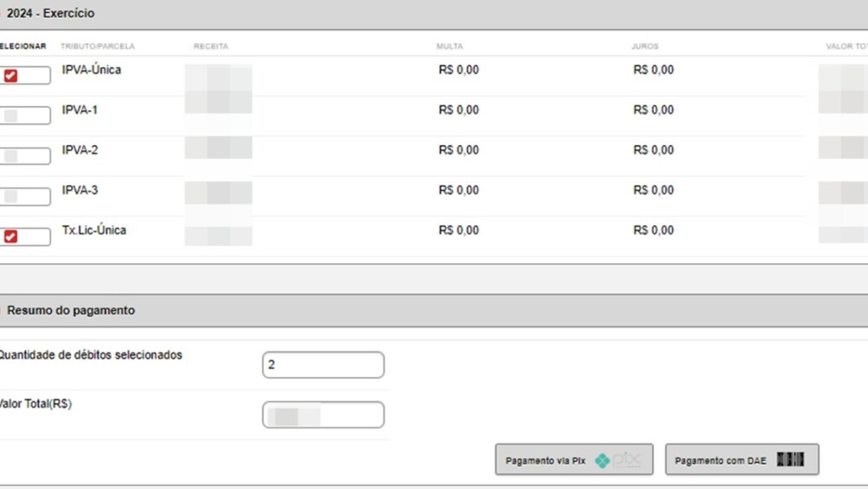The image size is (868, 489).
Task: Click the DAE barcode icon
Action: (x=790, y=460)
